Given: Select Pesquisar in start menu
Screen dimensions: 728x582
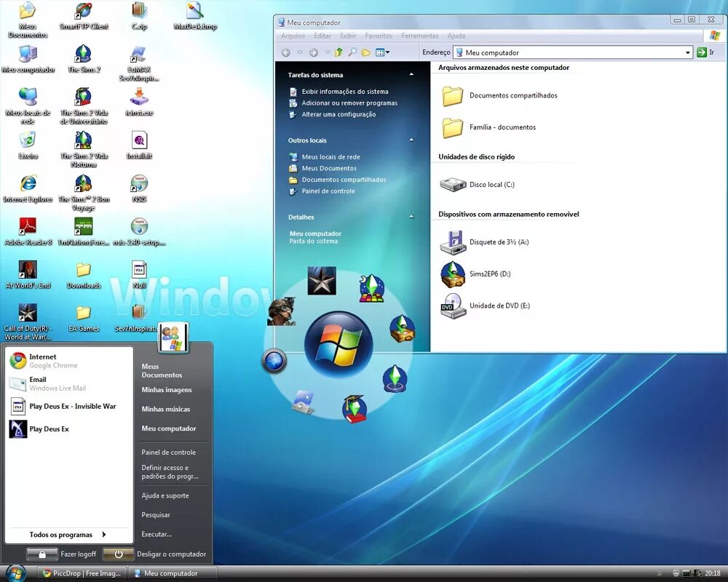Looking at the screenshot, I should point(156,514).
